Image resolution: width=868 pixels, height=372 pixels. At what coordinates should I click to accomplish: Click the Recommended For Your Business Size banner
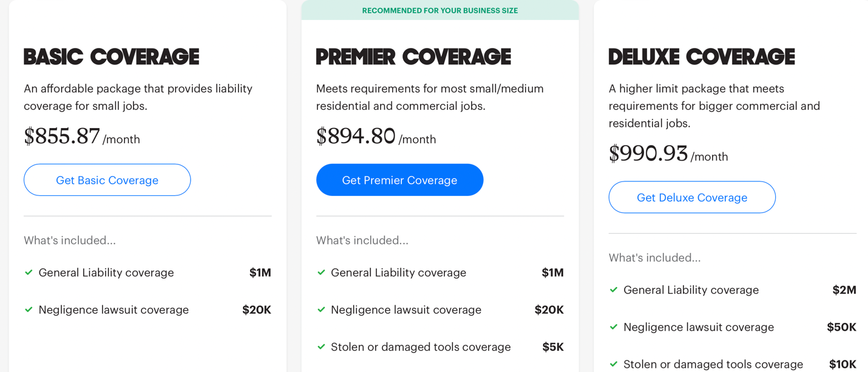point(440,10)
